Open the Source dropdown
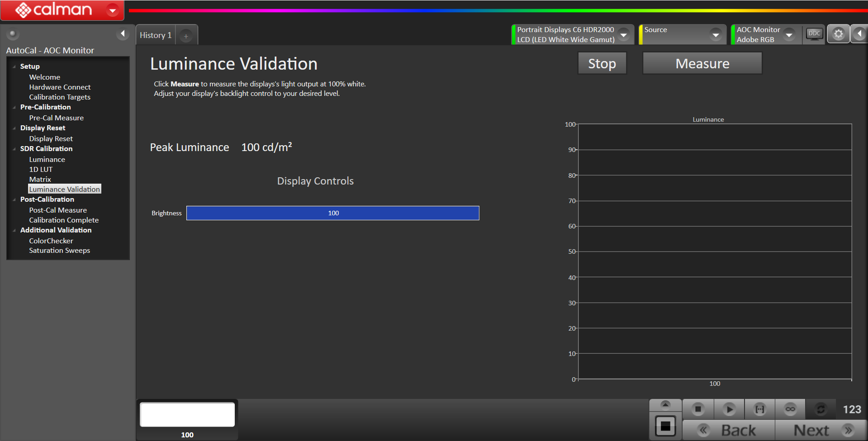Screen dimensions: 868x441 715,34
